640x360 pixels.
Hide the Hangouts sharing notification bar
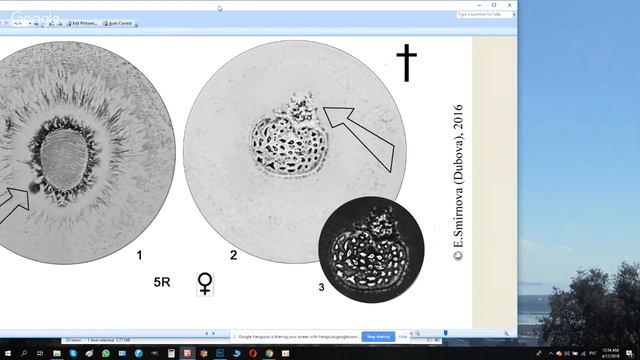pyautogui.click(x=403, y=337)
